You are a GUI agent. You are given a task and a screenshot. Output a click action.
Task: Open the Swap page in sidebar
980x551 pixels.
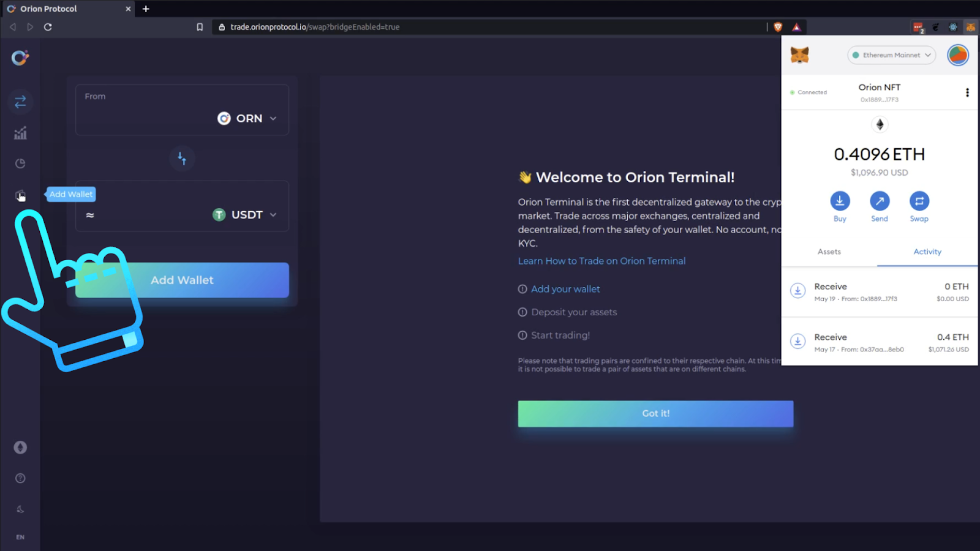pos(20,102)
